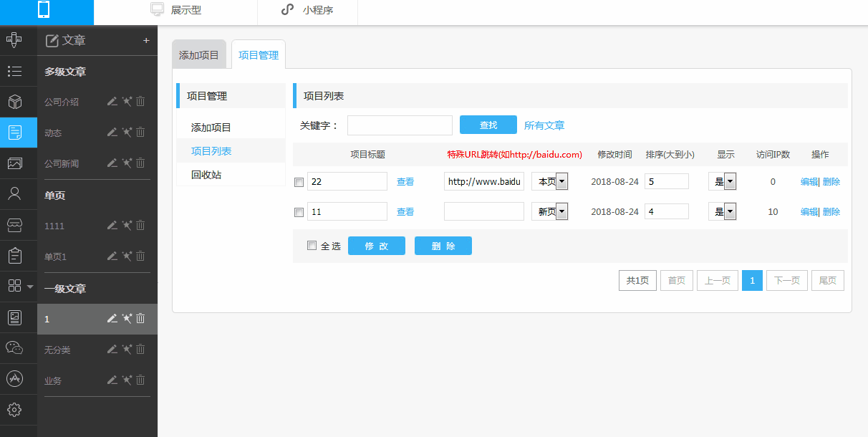Viewport: 868px width, 437px height.
Task: Open the settings gear sidebar icon
Action: (x=14, y=410)
